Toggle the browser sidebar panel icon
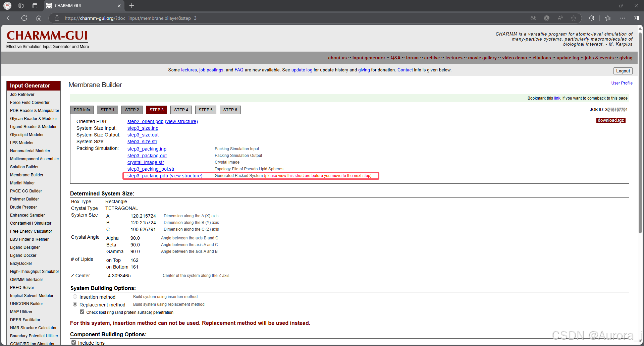 [x=637, y=18]
